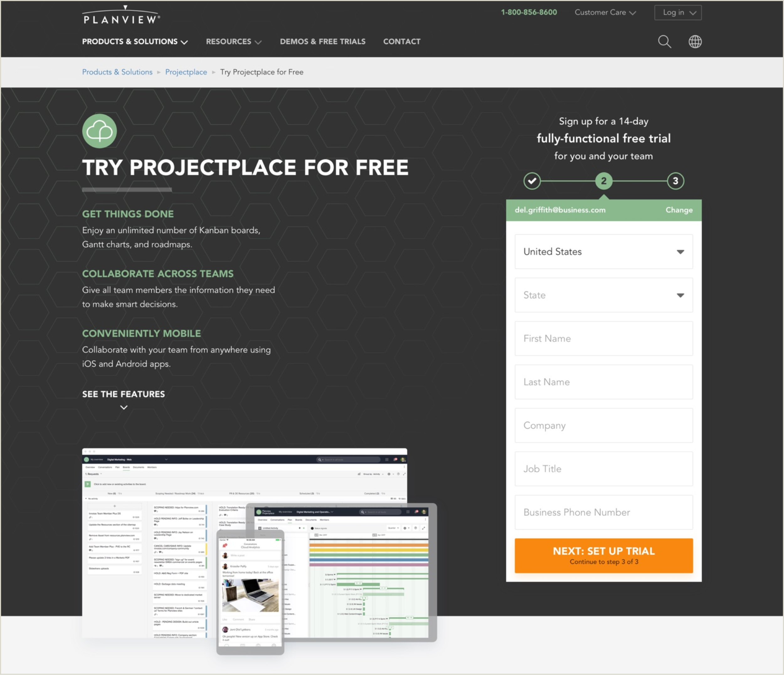The height and width of the screenshot is (675, 784).
Task: Click the completed step one checkmark circle
Action: [532, 181]
